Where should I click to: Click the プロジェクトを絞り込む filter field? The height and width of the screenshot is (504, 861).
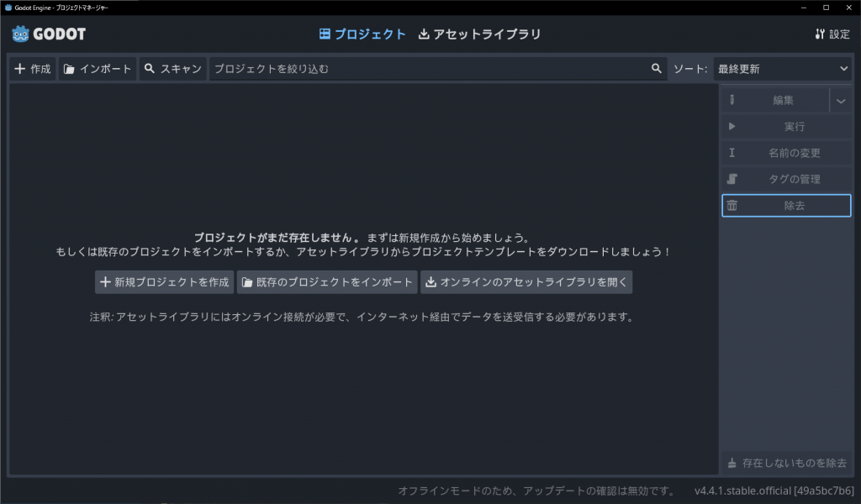pos(429,69)
